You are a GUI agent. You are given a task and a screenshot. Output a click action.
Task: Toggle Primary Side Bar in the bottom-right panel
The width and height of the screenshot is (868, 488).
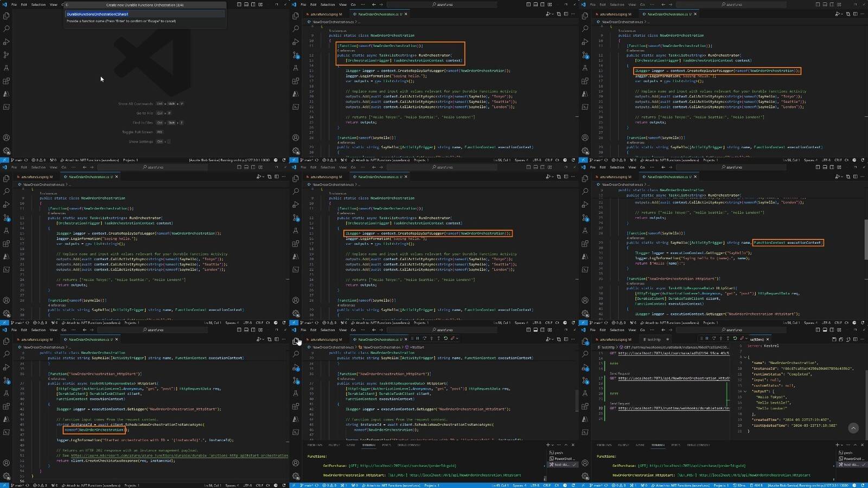tap(818, 329)
